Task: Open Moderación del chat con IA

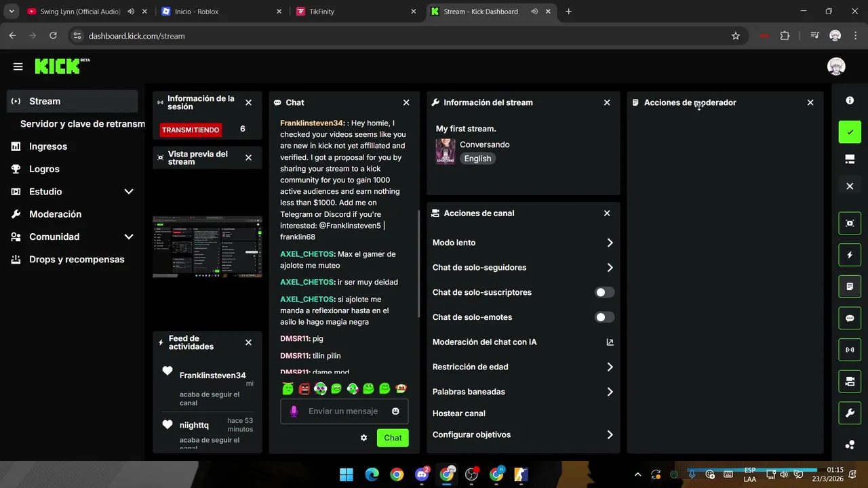Action: [x=523, y=342]
